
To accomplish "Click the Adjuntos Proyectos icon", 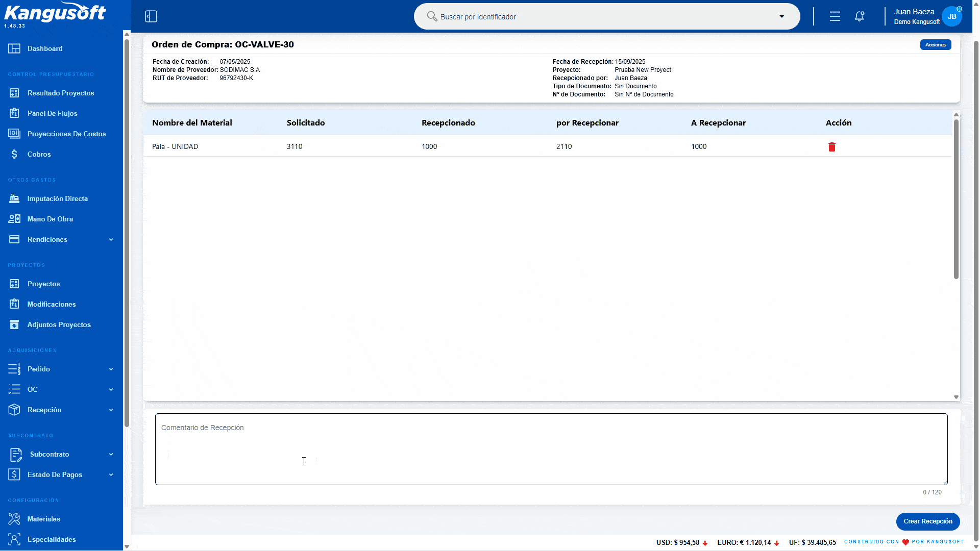I will click(14, 324).
